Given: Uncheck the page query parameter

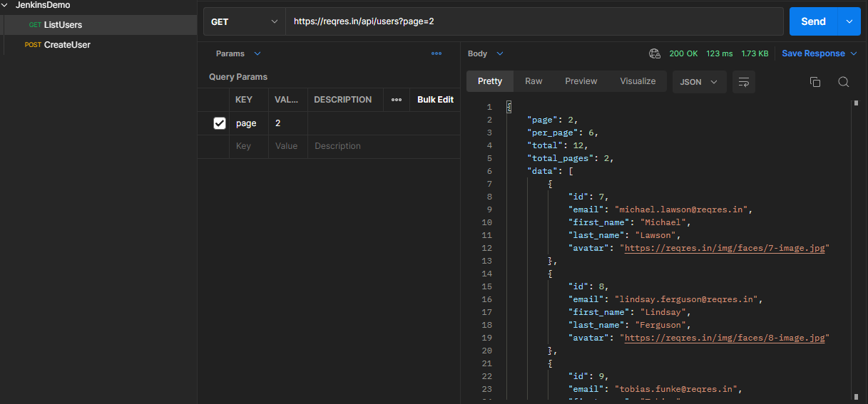Looking at the screenshot, I should click(x=220, y=123).
